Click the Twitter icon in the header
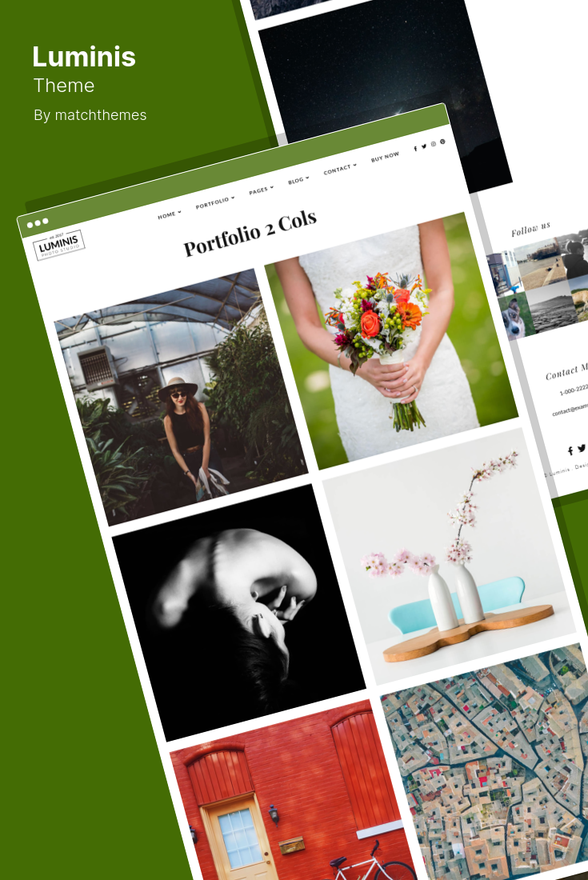Image resolution: width=588 pixels, height=880 pixels. pos(424,146)
